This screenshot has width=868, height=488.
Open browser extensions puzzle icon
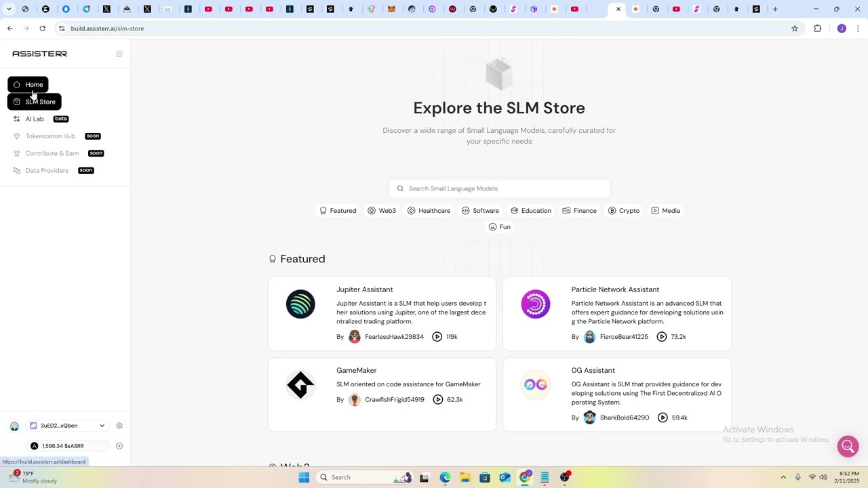tap(817, 28)
